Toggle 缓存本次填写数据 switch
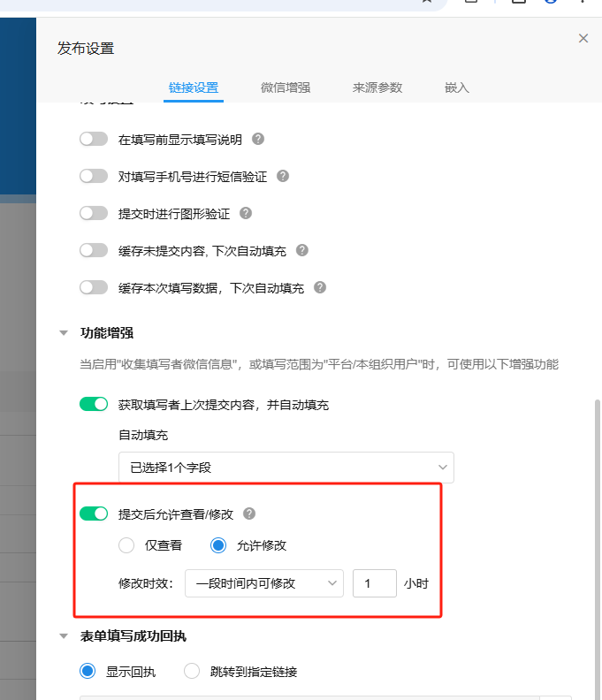Image resolution: width=602 pixels, height=700 pixels. tap(94, 287)
